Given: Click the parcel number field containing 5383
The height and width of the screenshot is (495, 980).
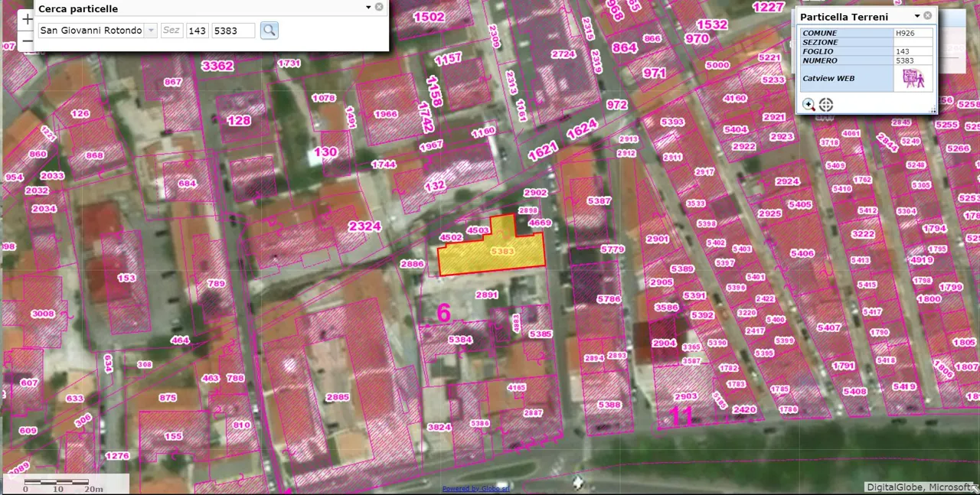Looking at the screenshot, I should 234,31.
